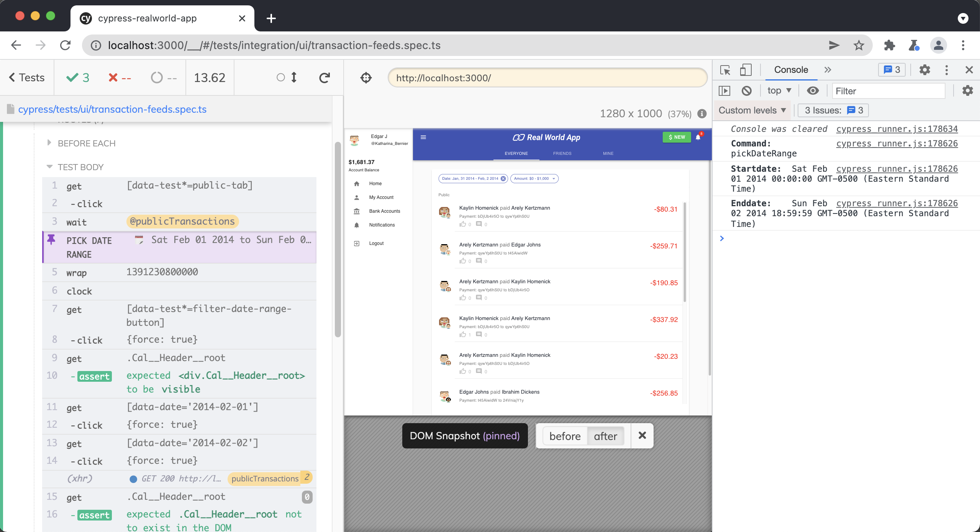The height and width of the screenshot is (532, 980).
Task: Switch to the FRIENDS tab
Action: pos(562,153)
